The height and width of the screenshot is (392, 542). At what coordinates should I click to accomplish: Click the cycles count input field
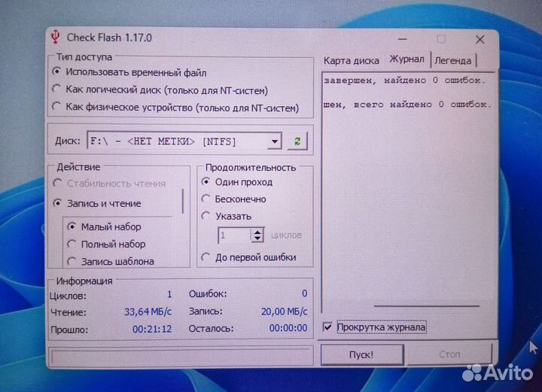coord(234,236)
